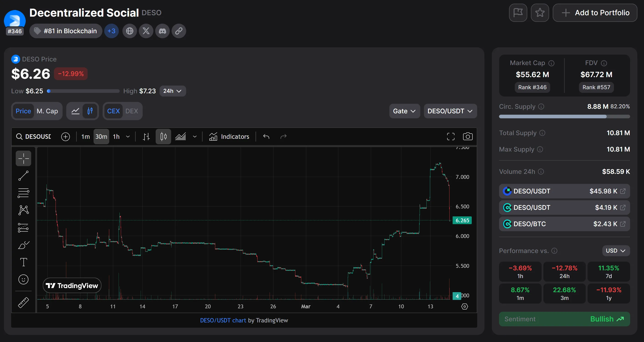The image size is (644, 342).
Task: Open the Discord community link
Action: pyautogui.click(x=162, y=31)
